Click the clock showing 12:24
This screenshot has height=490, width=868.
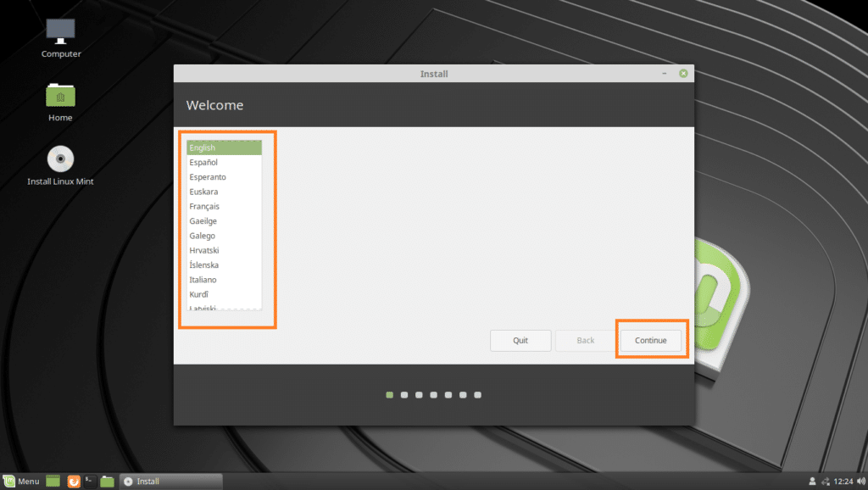tap(843, 481)
